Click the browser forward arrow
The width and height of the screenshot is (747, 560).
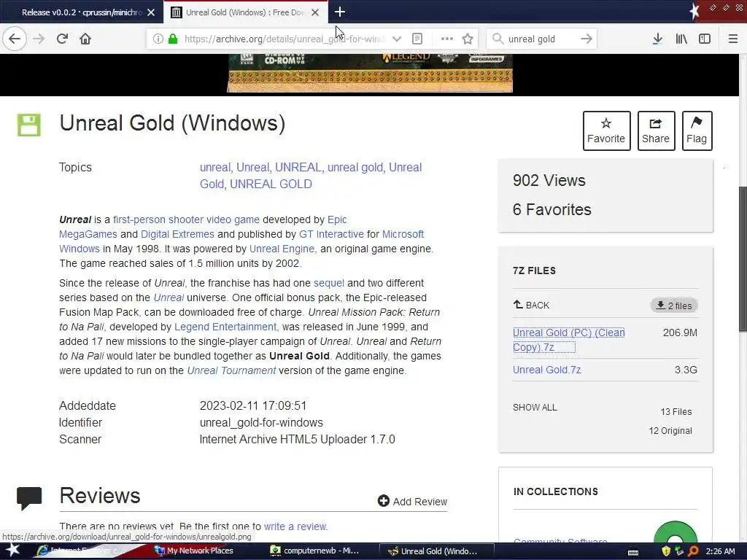(39, 39)
